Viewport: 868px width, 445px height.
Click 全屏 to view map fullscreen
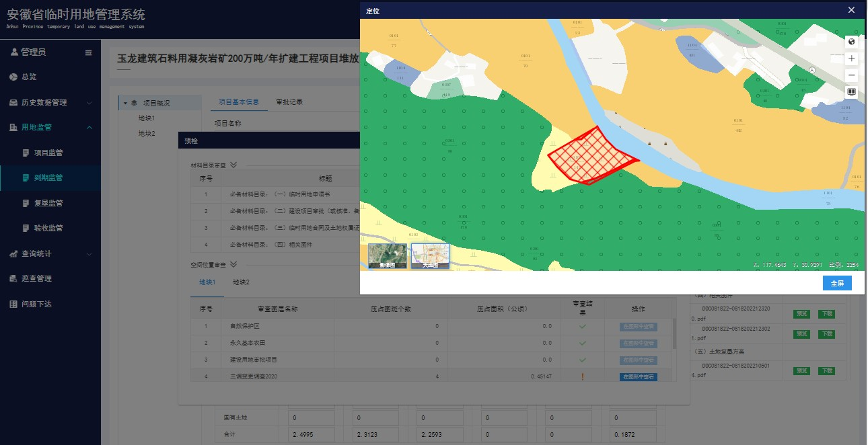point(837,283)
